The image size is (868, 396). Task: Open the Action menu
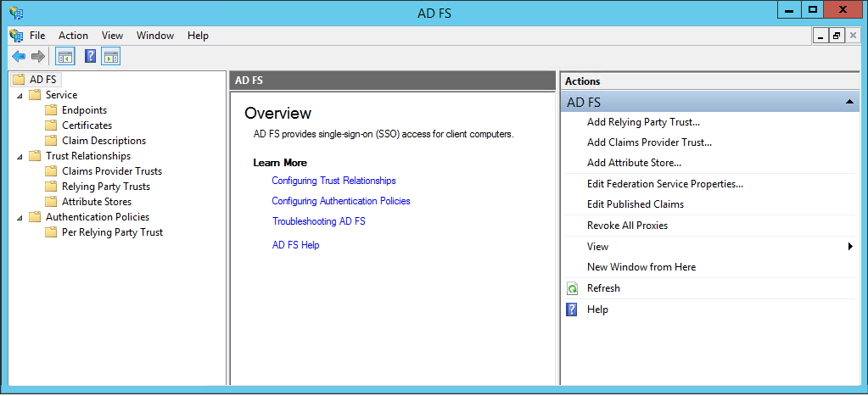pyautogui.click(x=73, y=36)
